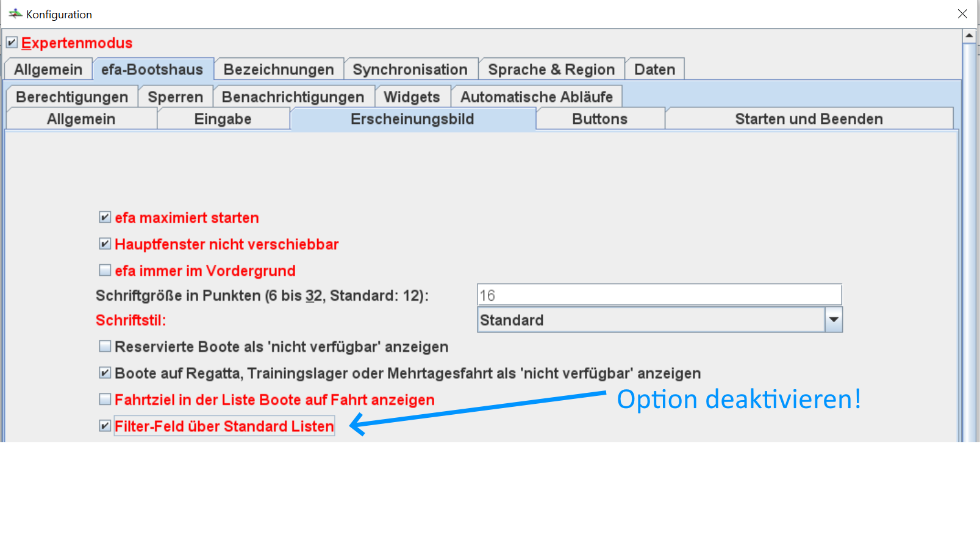The image size is (980, 549).
Task: Open the Sprache & Region tab
Action: point(551,70)
